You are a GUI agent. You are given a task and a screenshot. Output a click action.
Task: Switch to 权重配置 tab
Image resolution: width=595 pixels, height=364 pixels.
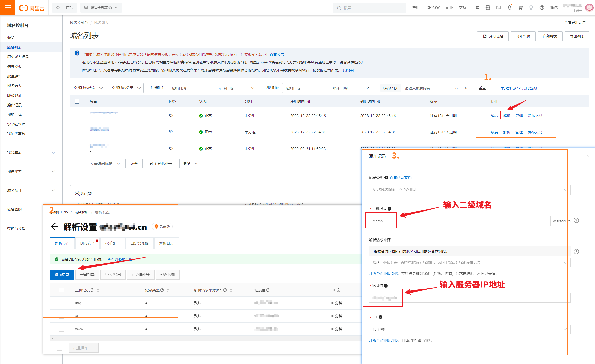tap(113, 243)
